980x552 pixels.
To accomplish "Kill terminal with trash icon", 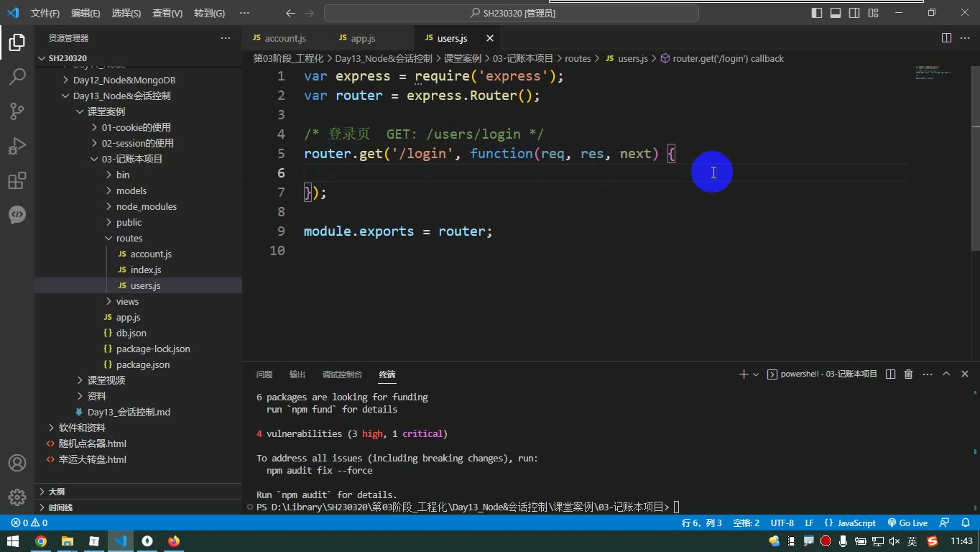I will point(908,374).
